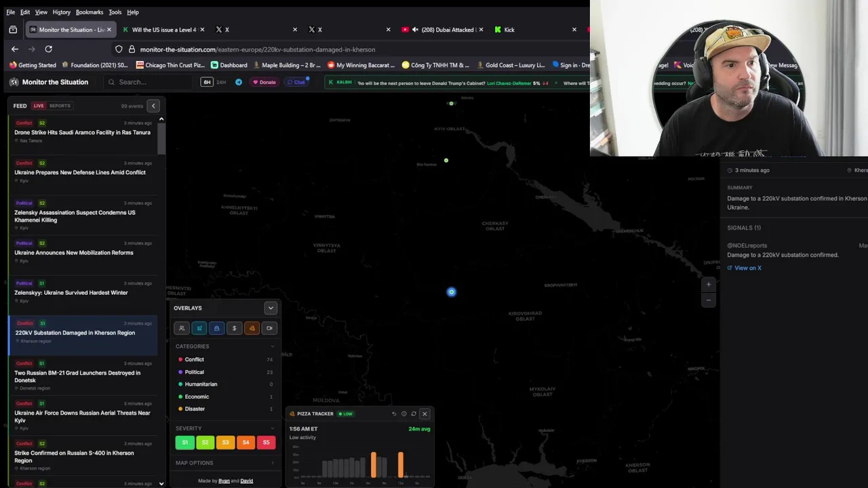868x488 pixels.
Task: Open the Firefox Tools menu
Action: pyautogui.click(x=115, y=12)
